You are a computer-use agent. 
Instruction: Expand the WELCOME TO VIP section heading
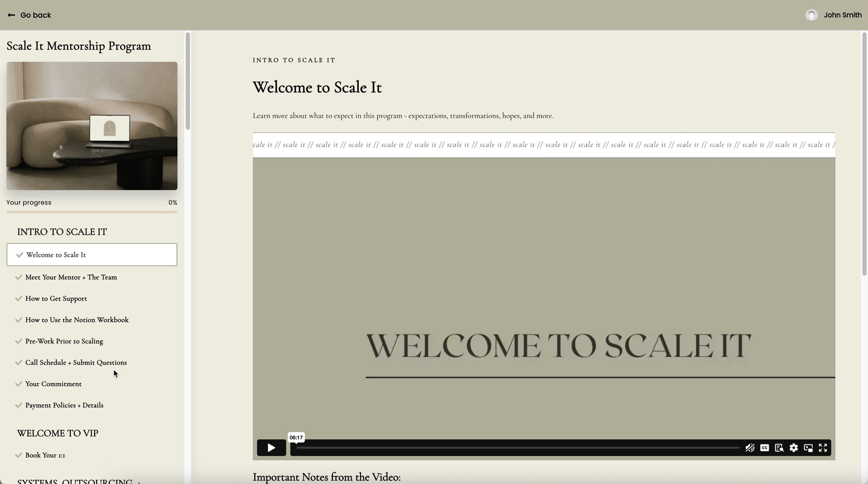click(58, 434)
